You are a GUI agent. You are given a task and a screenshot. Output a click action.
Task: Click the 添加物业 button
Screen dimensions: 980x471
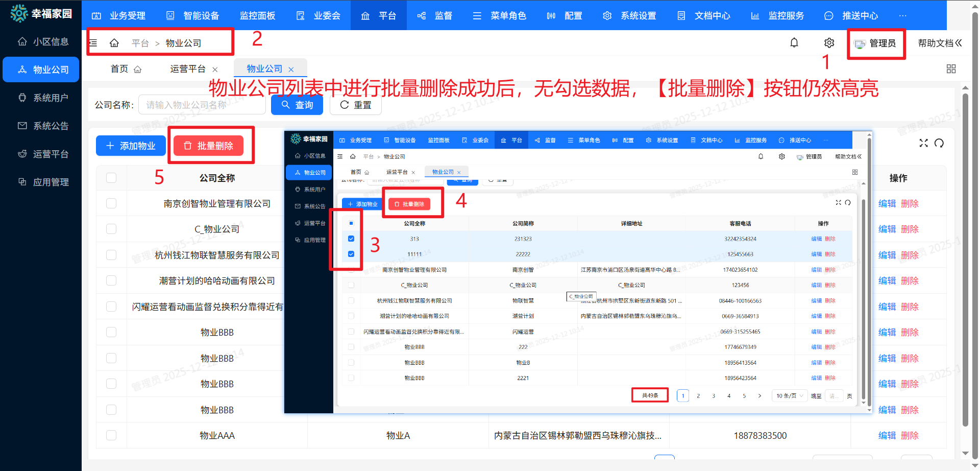pos(131,146)
